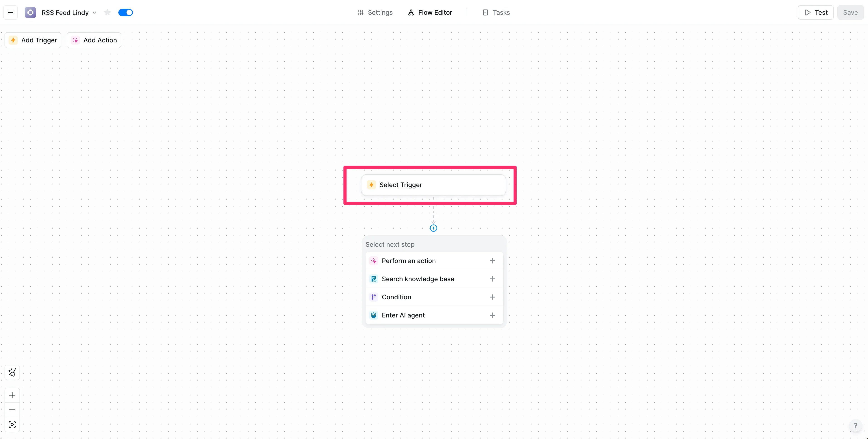Open the Select Trigger node
This screenshot has height=439, width=868.
[x=433, y=185]
